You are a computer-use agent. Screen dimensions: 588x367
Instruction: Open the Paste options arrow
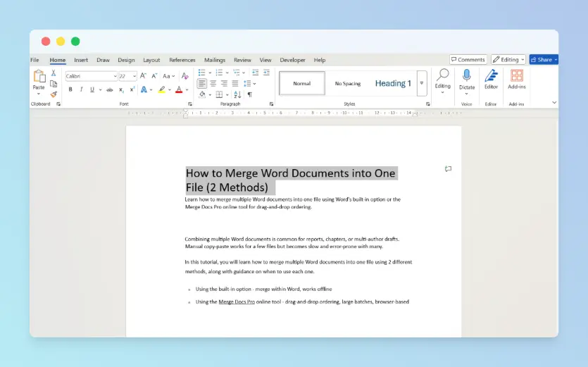pos(39,94)
